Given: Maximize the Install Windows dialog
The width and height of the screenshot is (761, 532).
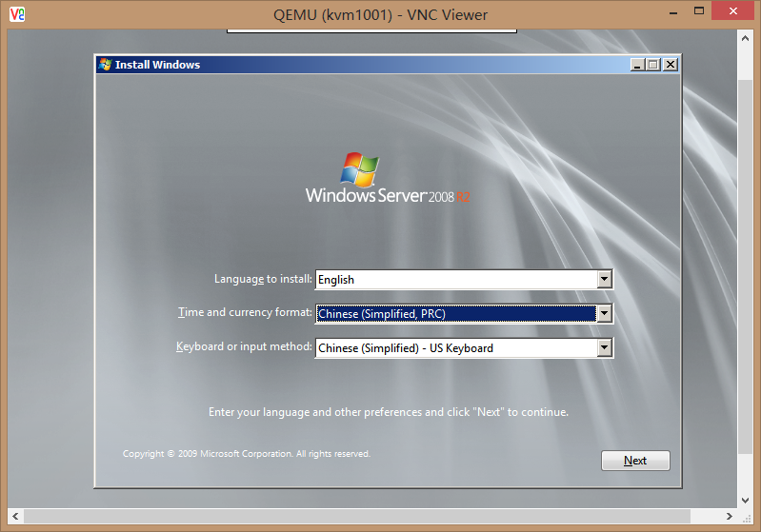Looking at the screenshot, I should coord(653,65).
